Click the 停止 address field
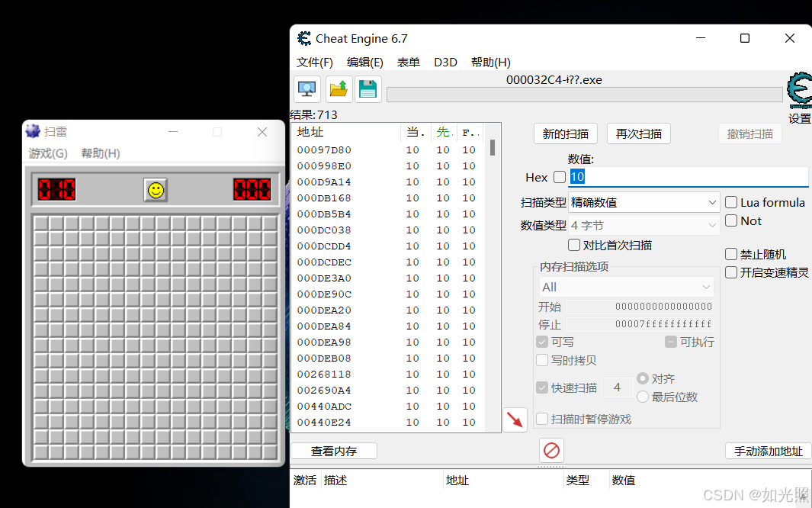Viewport: 812px width, 508px height. tap(640, 324)
